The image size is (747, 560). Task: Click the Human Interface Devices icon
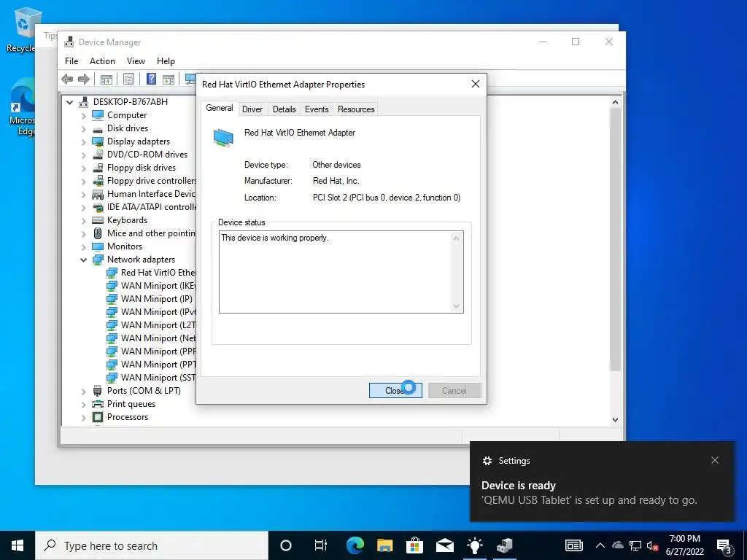[98, 194]
